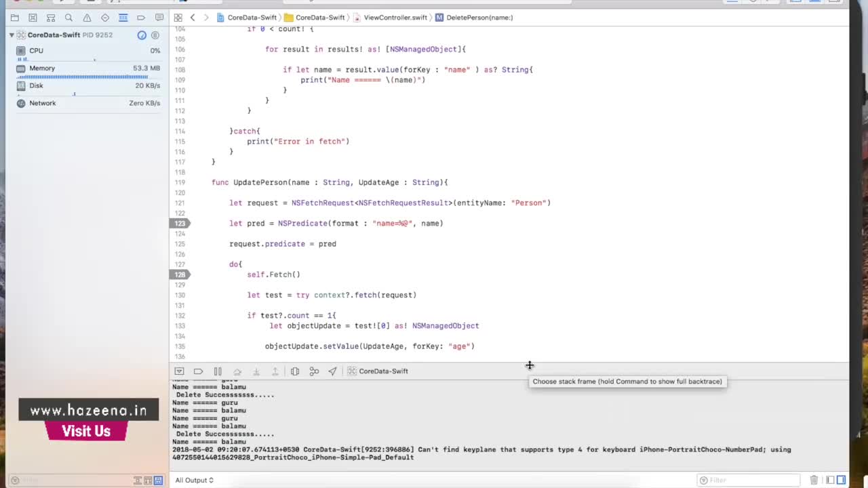868x488 pixels.
Task: Click the process options icon beside PID
Action: (x=155, y=35)
